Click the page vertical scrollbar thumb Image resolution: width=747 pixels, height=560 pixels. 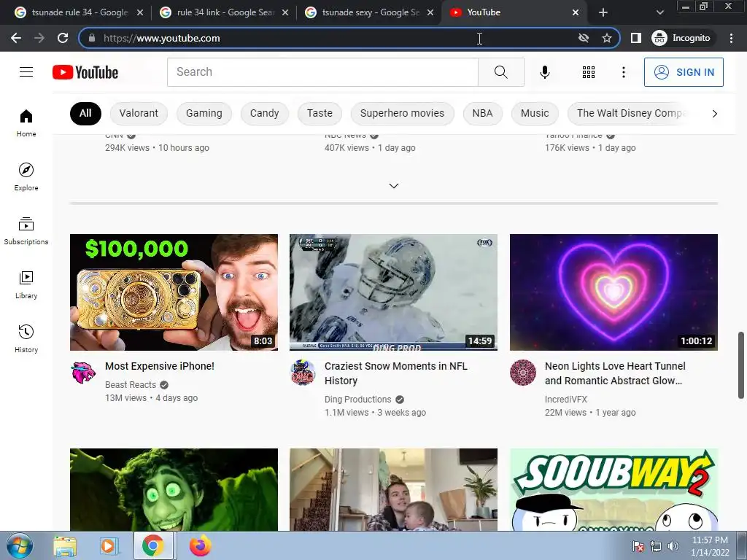click(741, 365)
